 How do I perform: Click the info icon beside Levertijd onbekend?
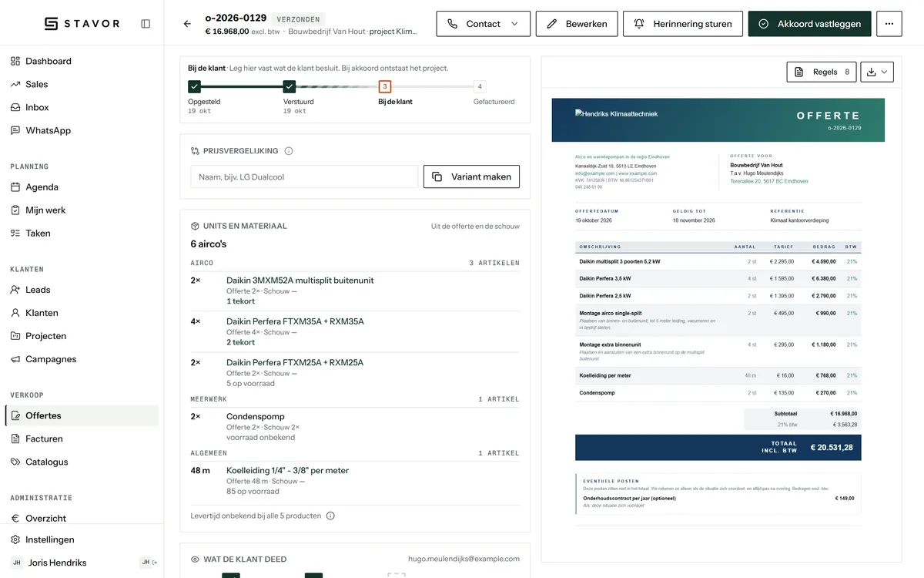pyautogui.click(x=330, y=516)
